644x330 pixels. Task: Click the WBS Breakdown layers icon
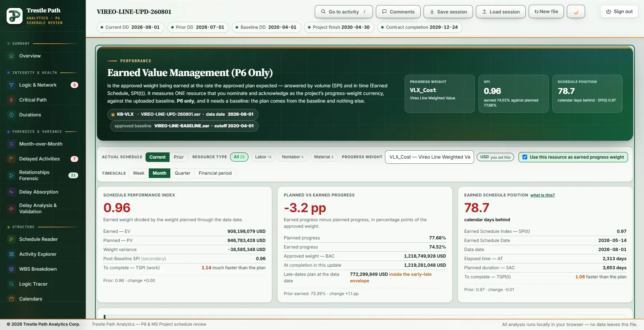(11, 269)
